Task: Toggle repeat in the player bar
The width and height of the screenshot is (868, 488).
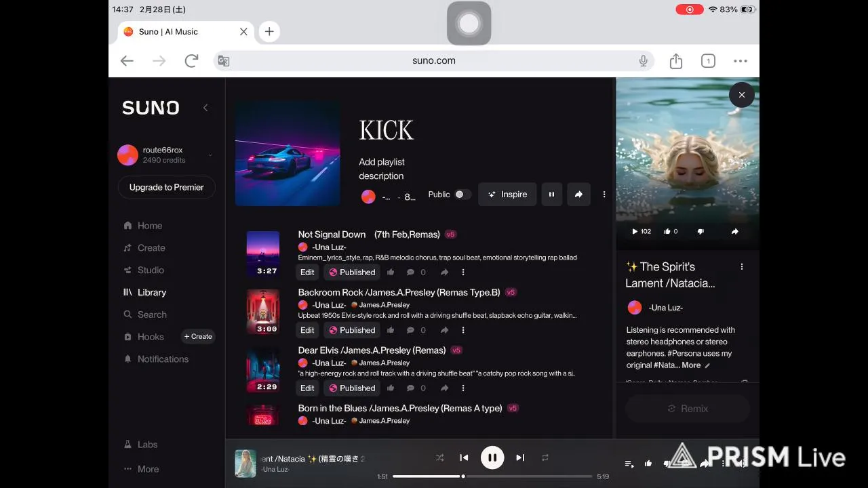Action: tap(545, 457)
